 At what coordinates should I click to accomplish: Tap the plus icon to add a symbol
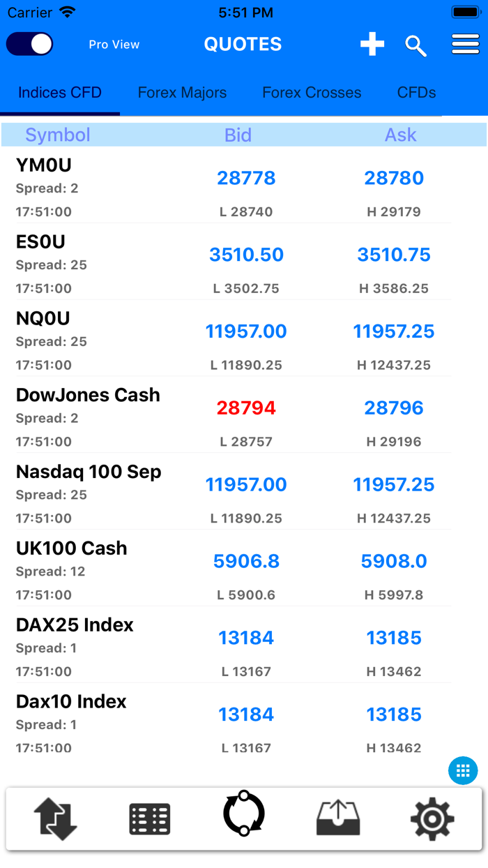(372, 44)
